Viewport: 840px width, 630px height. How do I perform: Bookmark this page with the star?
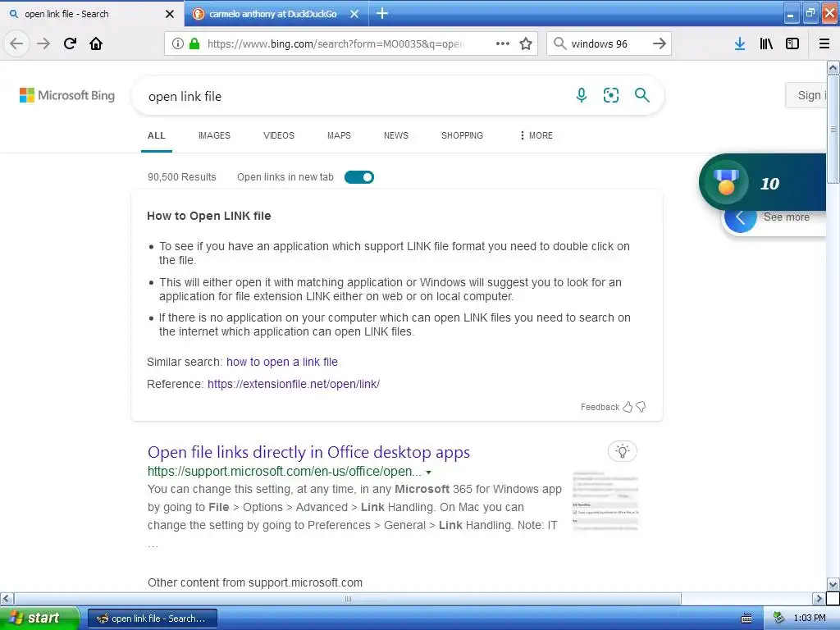tap(526, 44)
